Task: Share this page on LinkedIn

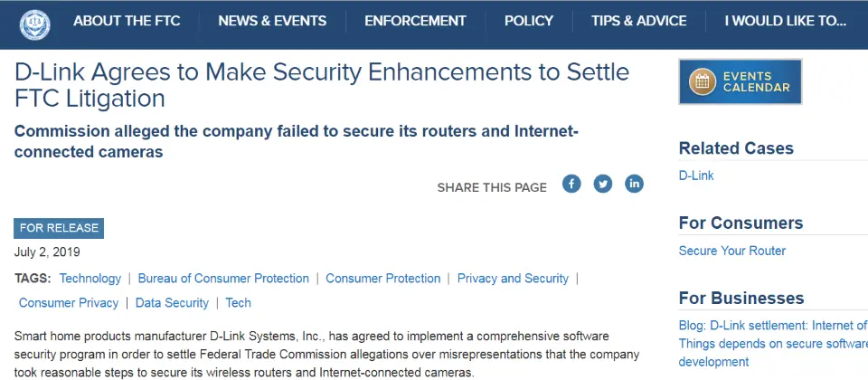Action: (x=634, y=184)
